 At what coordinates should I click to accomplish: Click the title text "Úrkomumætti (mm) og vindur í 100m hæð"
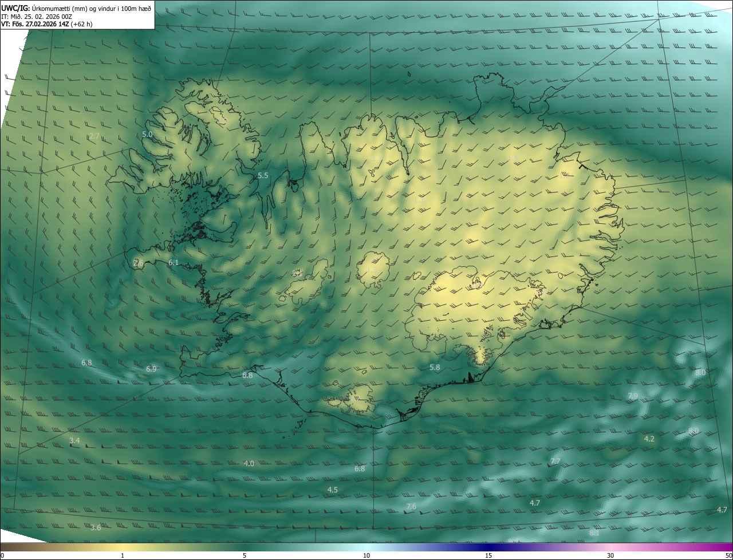(x=92, y=7)
